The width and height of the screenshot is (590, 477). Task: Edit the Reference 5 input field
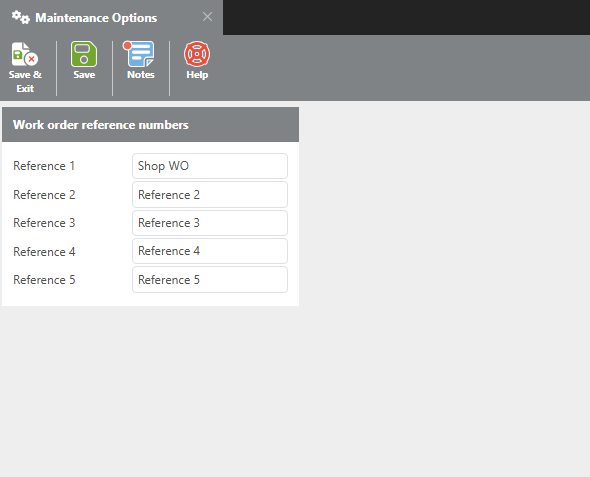(x=210, y=280)
